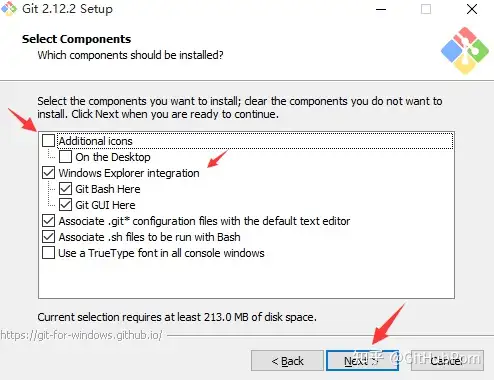Click the Git logo in title bar
Viewport: 494px width, 380px height.
pos(9,8)
